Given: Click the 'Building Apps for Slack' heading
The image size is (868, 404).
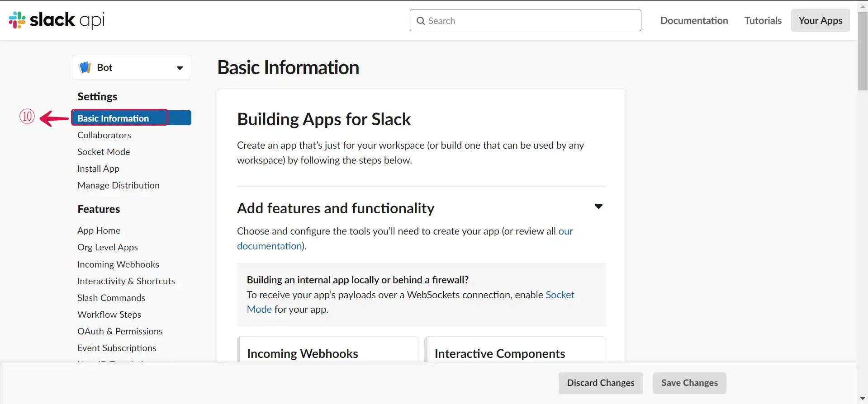Looking at the screenshot, I should coord(324,119).
